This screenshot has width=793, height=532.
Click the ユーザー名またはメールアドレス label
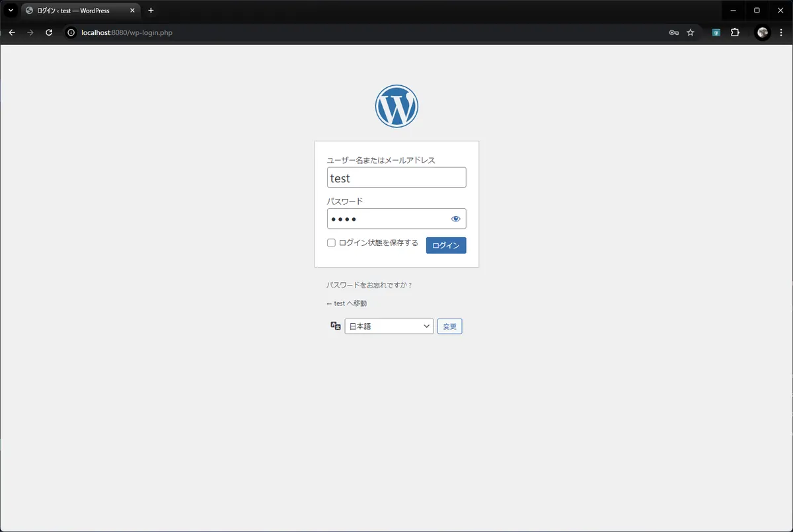click(x=381, y=160)
